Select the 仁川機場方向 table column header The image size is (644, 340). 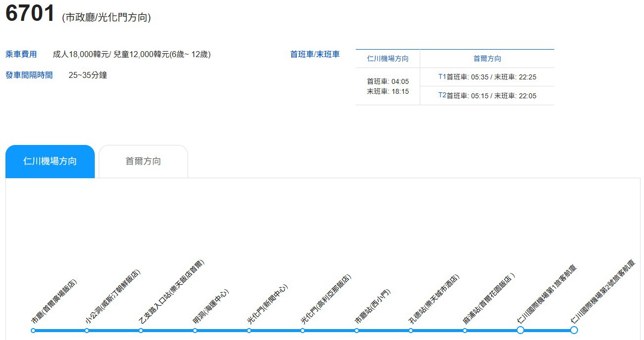point(387,59)
